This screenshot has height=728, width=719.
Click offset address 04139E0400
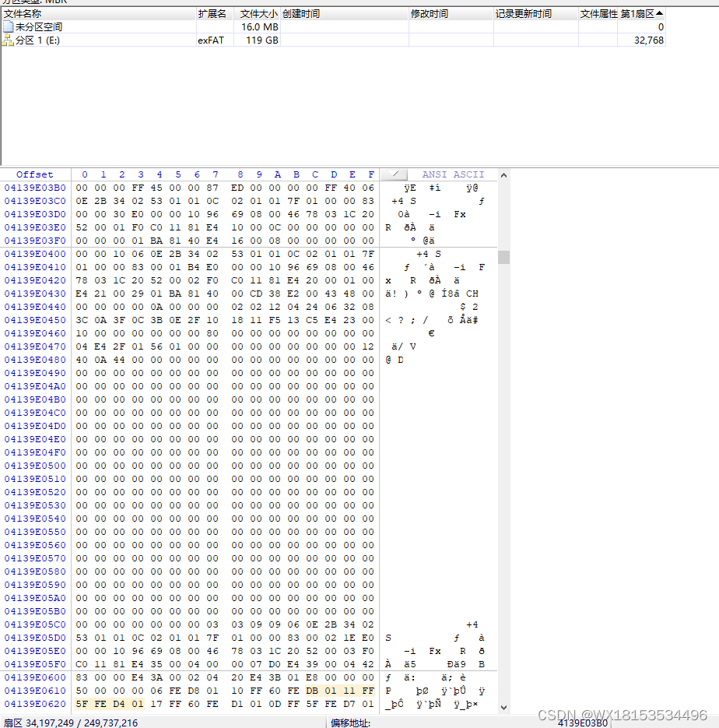[35, 254]
